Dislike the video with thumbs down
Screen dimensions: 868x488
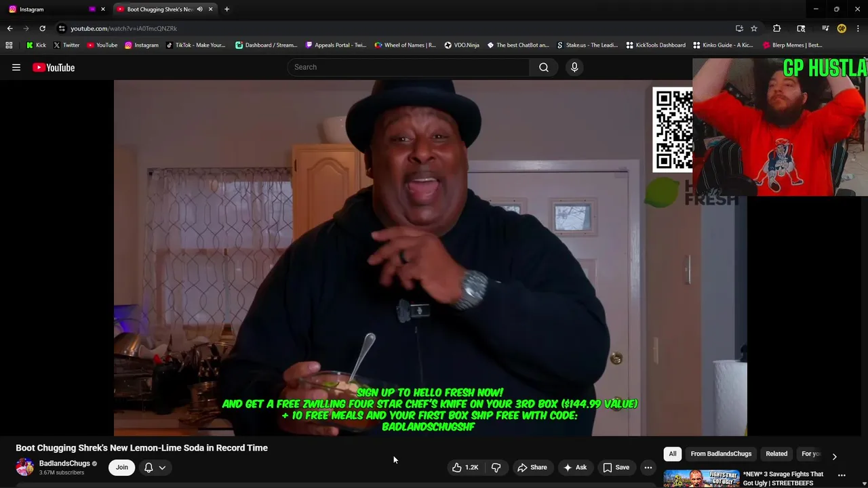(496, 467)
